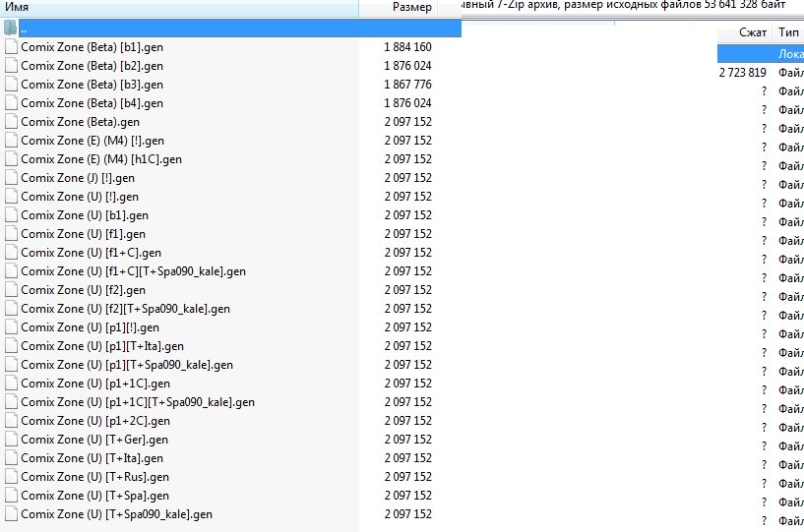
Task: Click file icon of Comix Zone (Beta) [b2].gen
Action: (11, 66)
